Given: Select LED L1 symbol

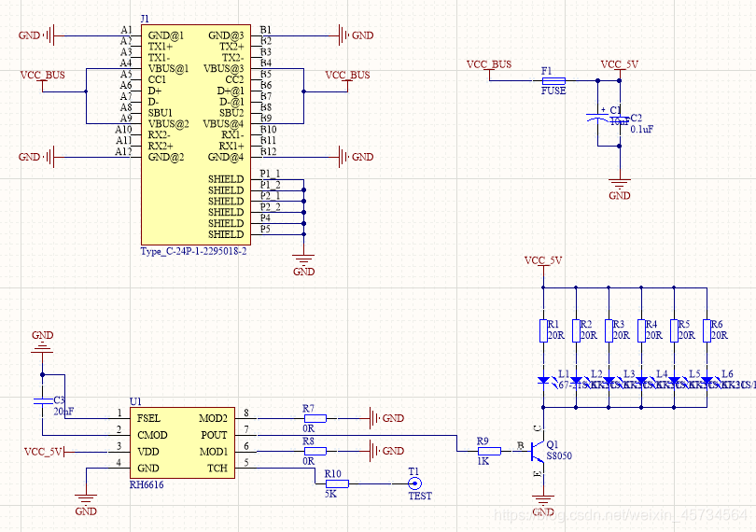Looking at the screenshot, I should coord(545,381).
